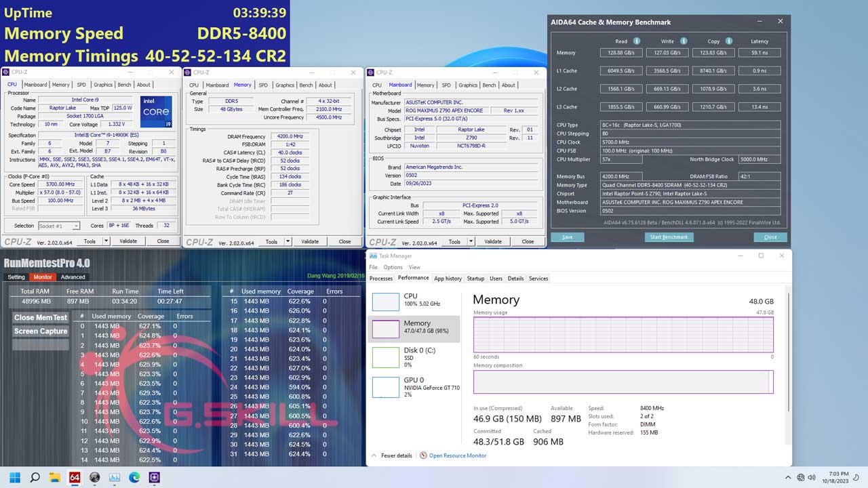The image size is (868, 488).
Task: Open the Memory tab in middle CPU-Z
Action: click(x=242, y=85)
